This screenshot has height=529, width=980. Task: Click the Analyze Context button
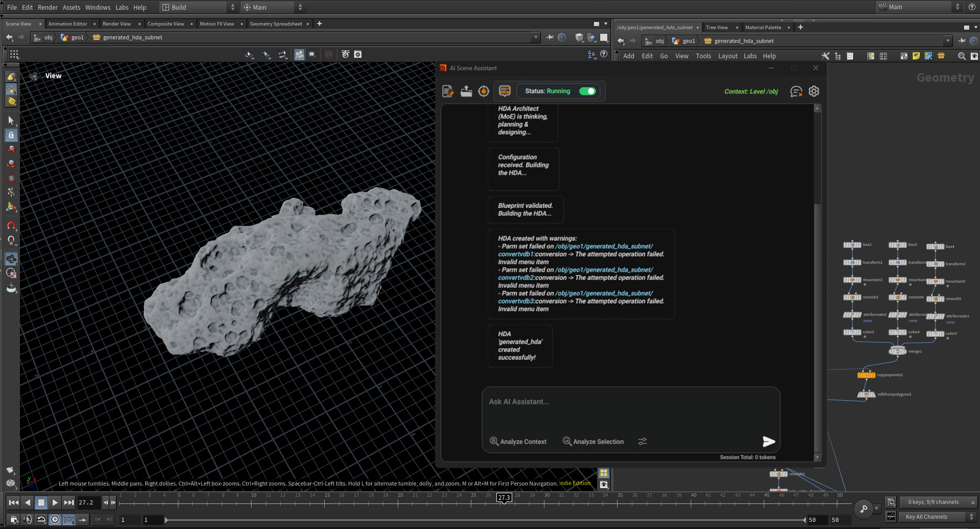click(518, 442)
